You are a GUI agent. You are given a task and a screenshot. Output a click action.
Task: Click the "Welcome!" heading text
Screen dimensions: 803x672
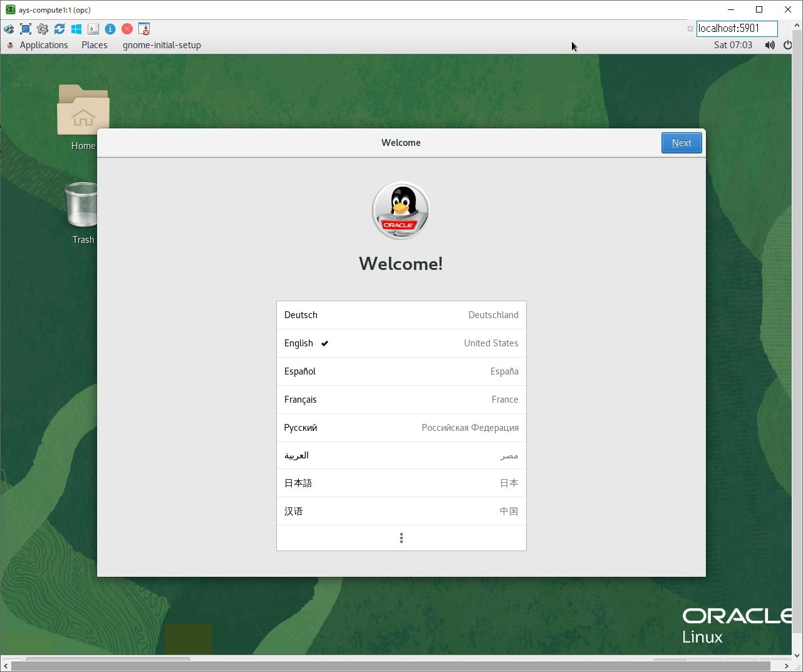(401, 264)
